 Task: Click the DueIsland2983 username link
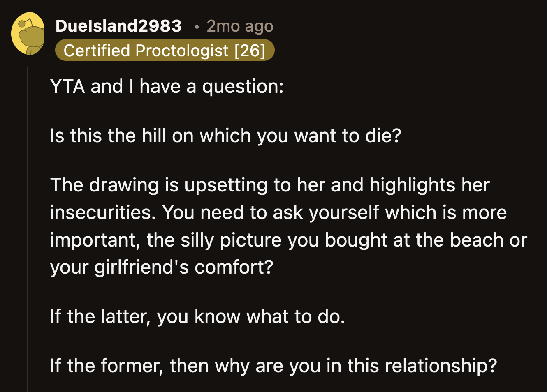click(x=118, y=26)
